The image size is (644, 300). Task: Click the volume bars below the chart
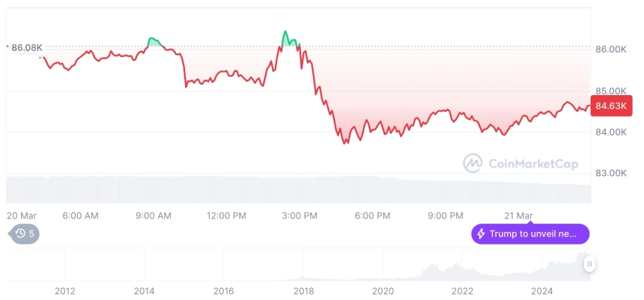(x=298, y=189)
